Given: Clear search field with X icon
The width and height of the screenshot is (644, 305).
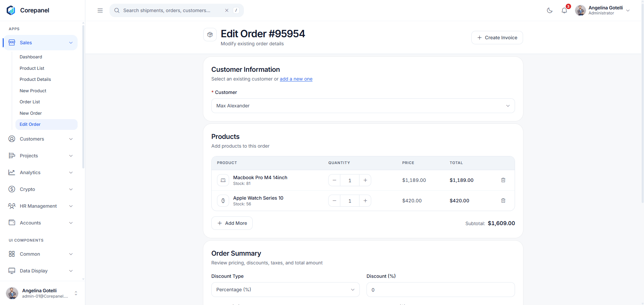Looking at the screenshot, I should (227, 10).
